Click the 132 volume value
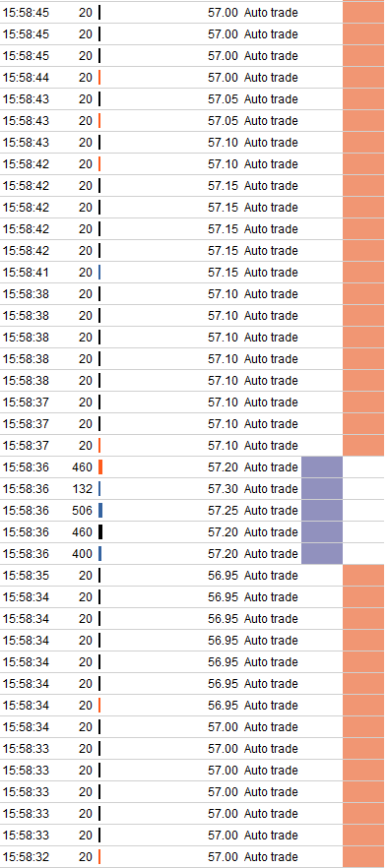This screenshot has height=868, width=389. coord(82,489)
